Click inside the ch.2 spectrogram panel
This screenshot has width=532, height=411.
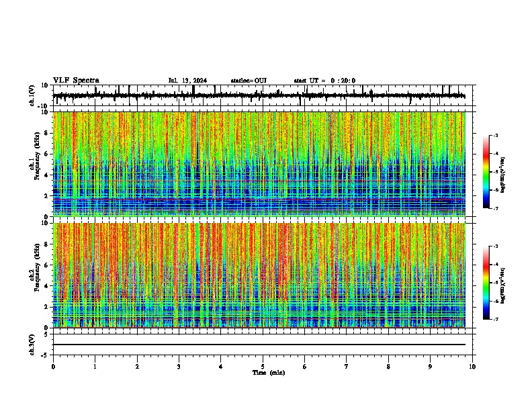259,275
